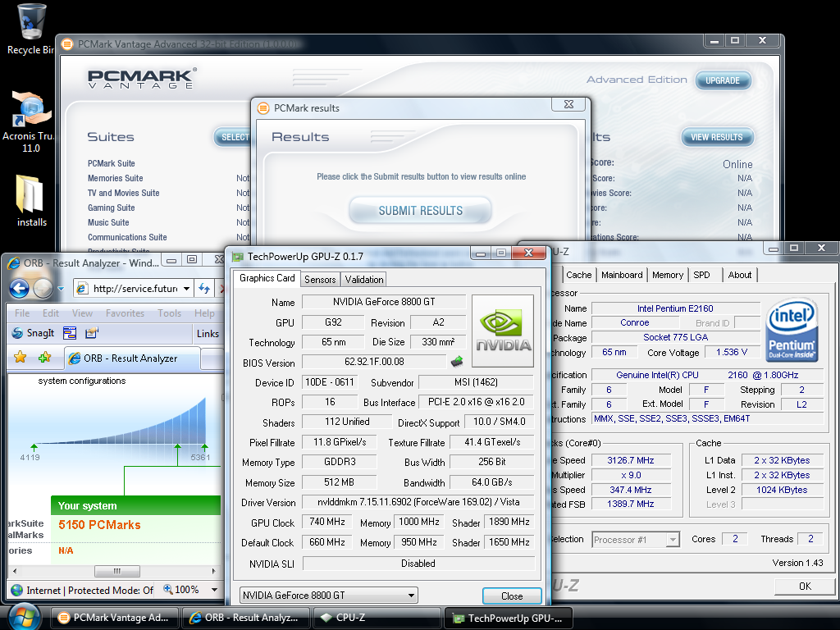Viewport: 840px width, 630px height.
Task: Click OK in the CPU-Z window
Action: point(805,586)
